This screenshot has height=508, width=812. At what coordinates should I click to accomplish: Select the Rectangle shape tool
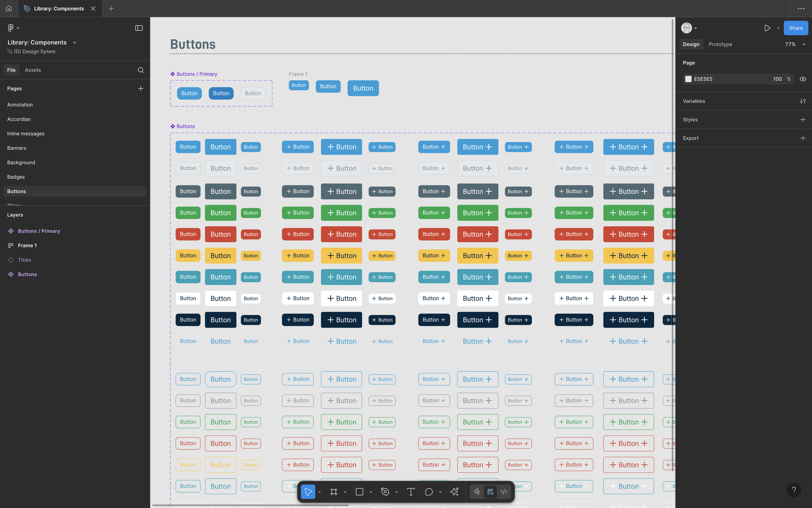pos(359,491)
